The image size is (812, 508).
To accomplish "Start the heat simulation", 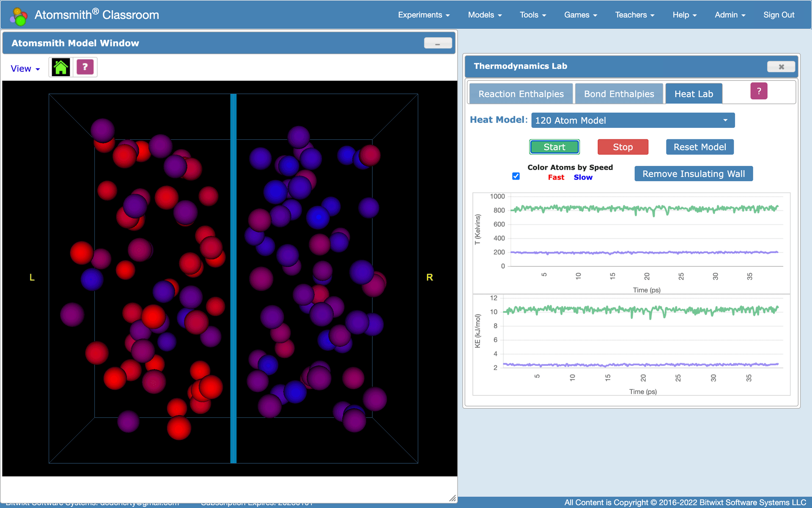I will pyautogui.click(x=554, y=147).
